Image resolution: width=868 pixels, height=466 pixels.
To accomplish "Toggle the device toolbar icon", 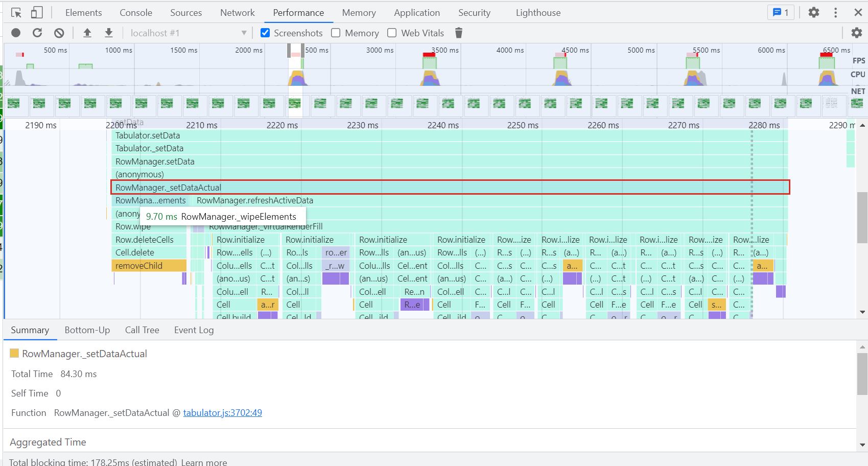I will 37,12.
